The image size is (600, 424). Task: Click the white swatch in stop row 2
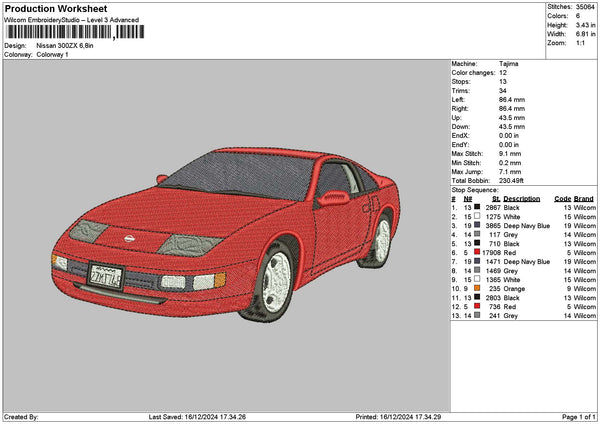[477, 216]
